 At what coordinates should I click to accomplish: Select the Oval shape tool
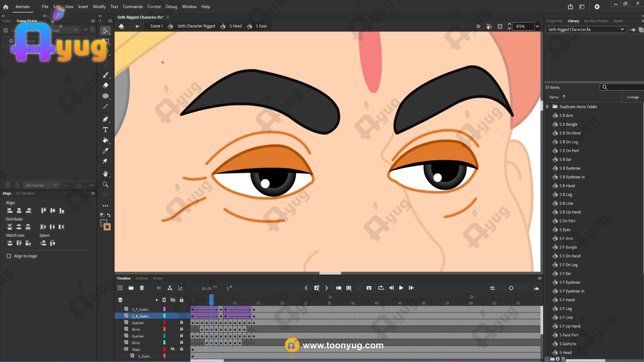tap(105, 96)
